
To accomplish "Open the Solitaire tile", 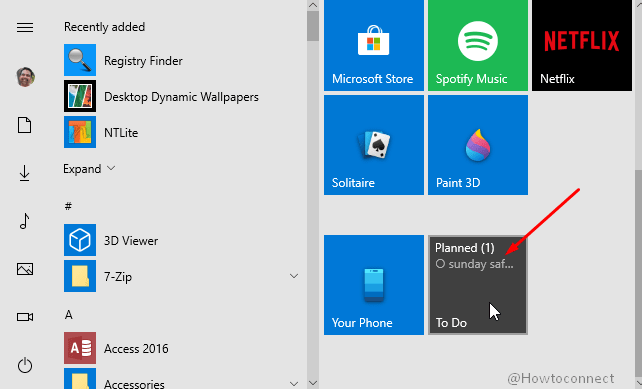I will coord(374,145).
